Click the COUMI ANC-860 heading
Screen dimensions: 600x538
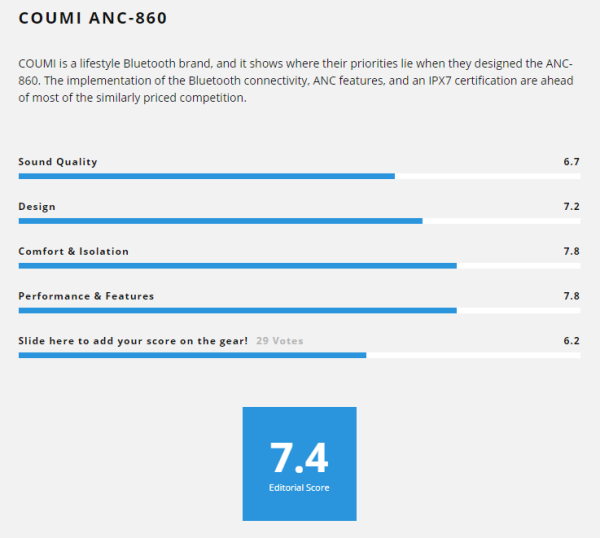tap(93, 18)
